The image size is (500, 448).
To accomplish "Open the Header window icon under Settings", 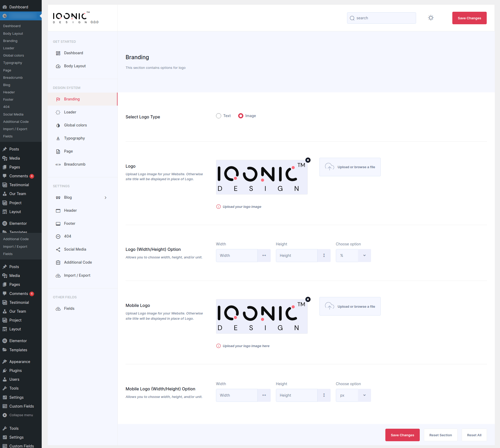I will 58,211.
